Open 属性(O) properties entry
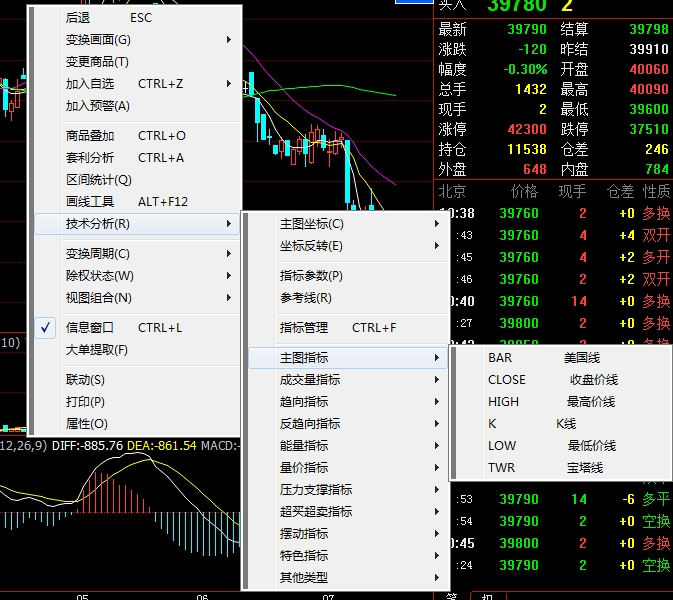Image resolution: width=673 pixels, height=600 pixels. 85,423
